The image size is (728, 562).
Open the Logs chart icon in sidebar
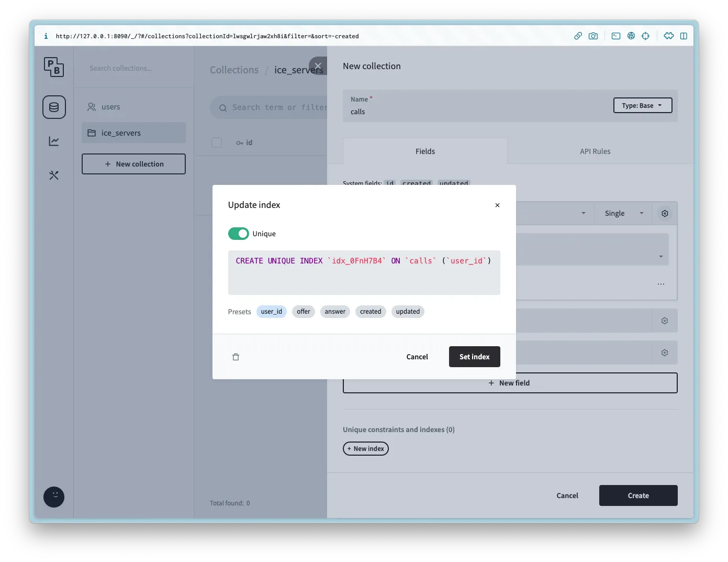(54, 141)
